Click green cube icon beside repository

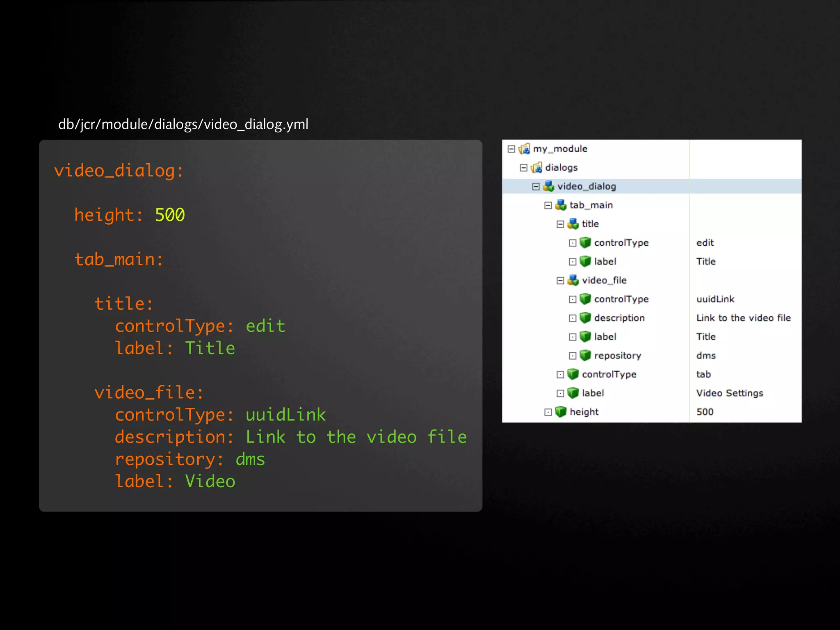(x=585, y=356)
